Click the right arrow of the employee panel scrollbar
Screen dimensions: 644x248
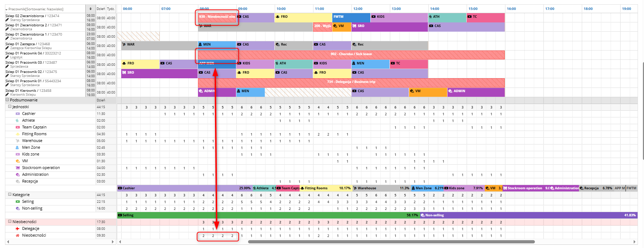pyautogui.click(x=113, y=242)
